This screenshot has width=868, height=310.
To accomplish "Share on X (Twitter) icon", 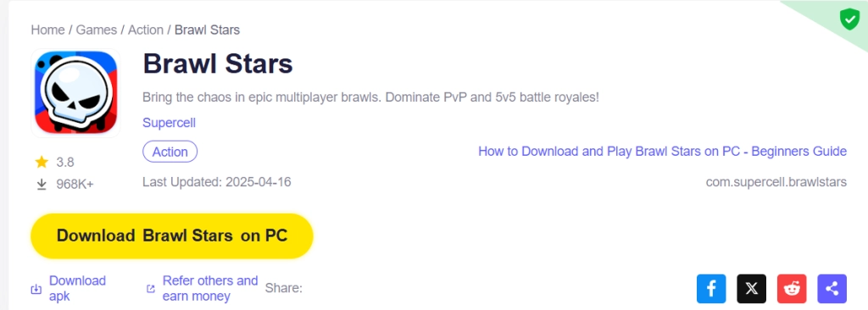I will pyautogui.click(x=752, y=289).
